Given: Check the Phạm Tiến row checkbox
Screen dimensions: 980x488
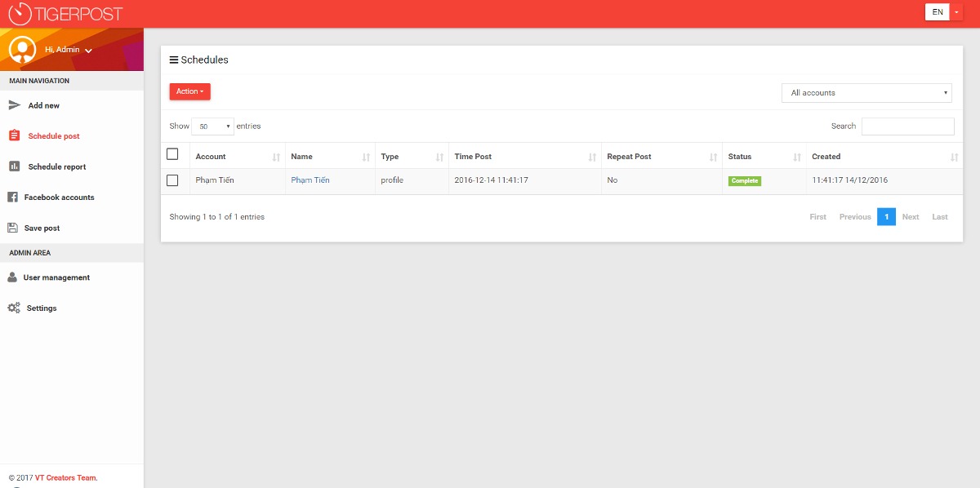Looking at the screenshot, I should [x=172, y=180].
